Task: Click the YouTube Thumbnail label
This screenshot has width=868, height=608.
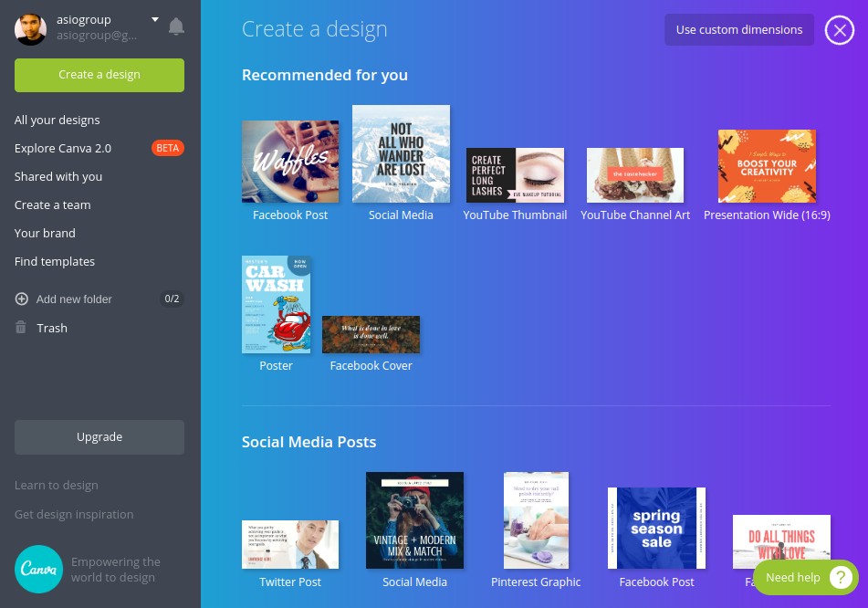Action: pos(515,215)
